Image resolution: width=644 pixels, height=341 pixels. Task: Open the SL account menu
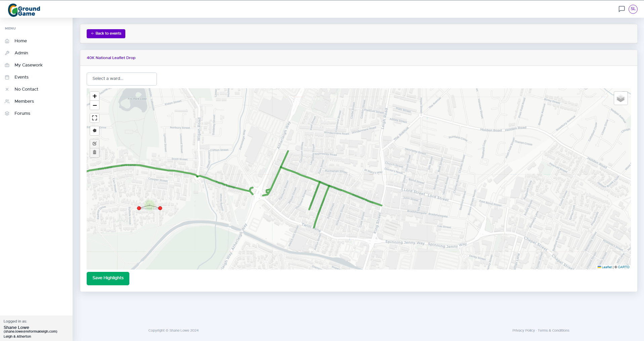pyautogui.click(x=633, y=9)
